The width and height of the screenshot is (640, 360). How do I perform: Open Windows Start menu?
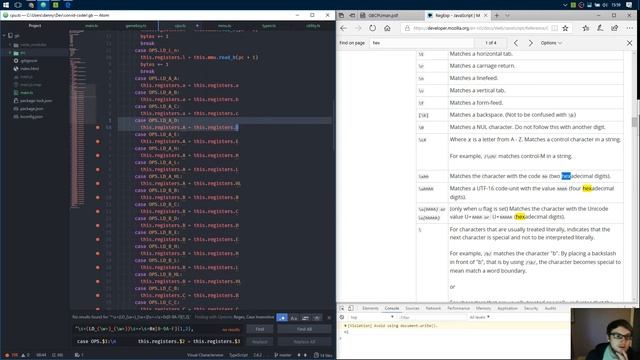click(x=6, y=5)
